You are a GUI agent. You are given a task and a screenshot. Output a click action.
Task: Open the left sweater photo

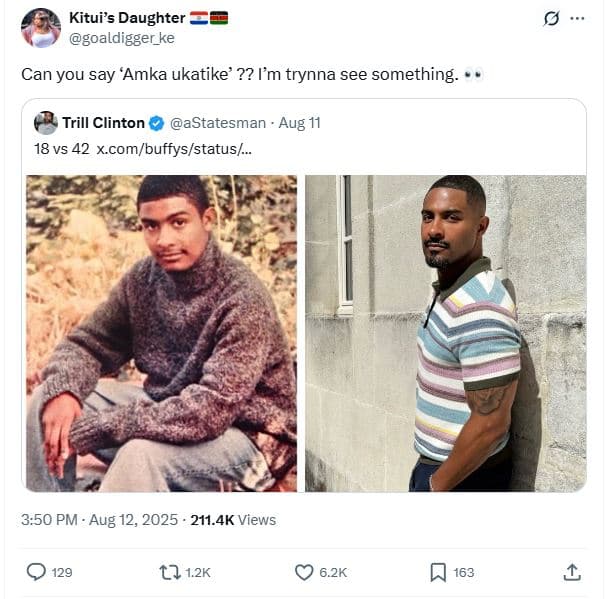161,333
